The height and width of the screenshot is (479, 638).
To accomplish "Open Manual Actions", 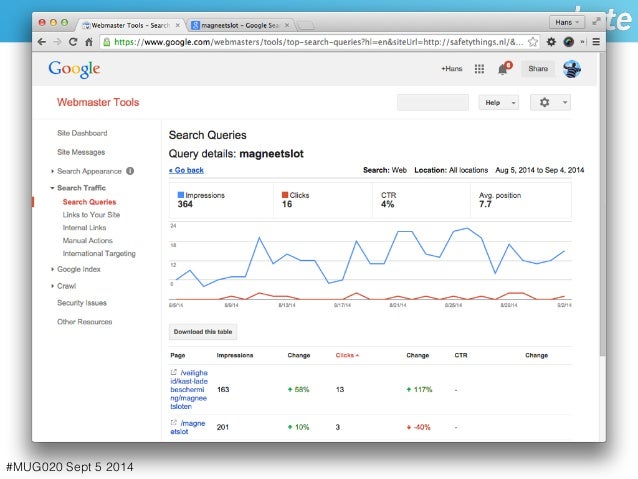I will click(x=87, y=241).
